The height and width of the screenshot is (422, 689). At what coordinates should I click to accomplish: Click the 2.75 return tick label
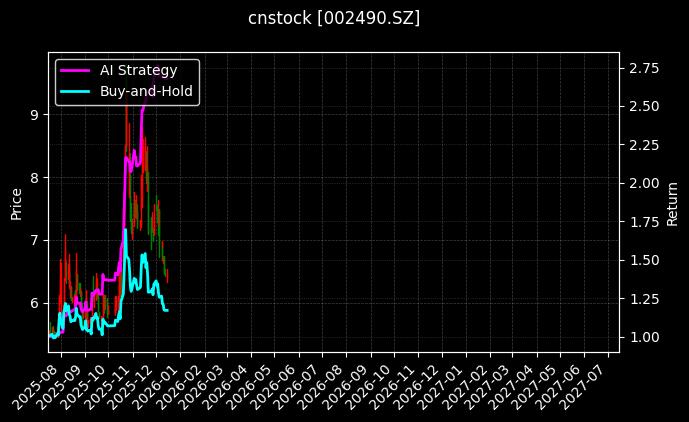[644, 68]
